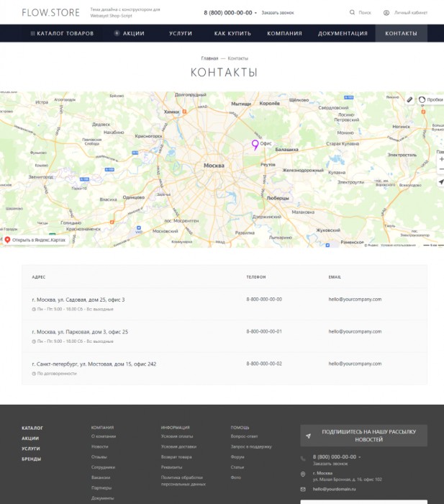Open Условия оплаты footer link
The image size is (444, 504).
[x=177, y=436]
